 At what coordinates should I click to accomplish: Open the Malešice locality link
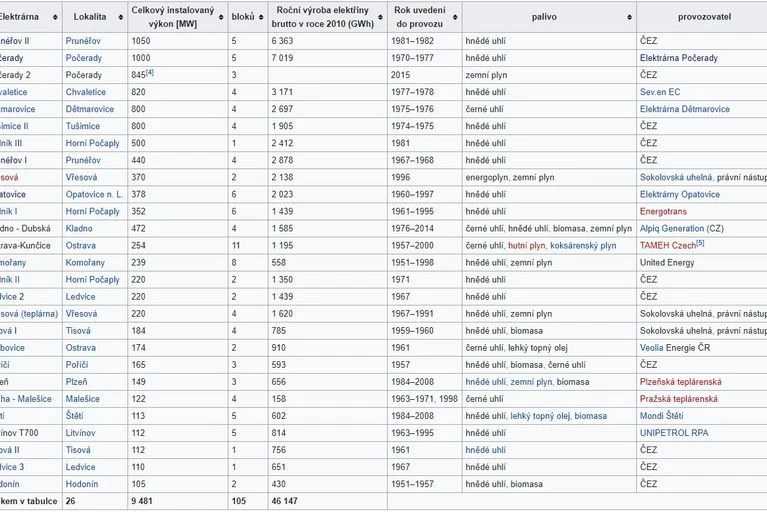click(x=82, y=399)
